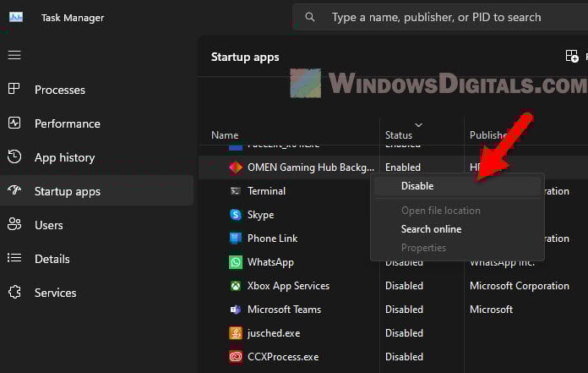Click the sort chevron above Status
Image resolution: width=588 pixels, height=373 pixels.
418,124
